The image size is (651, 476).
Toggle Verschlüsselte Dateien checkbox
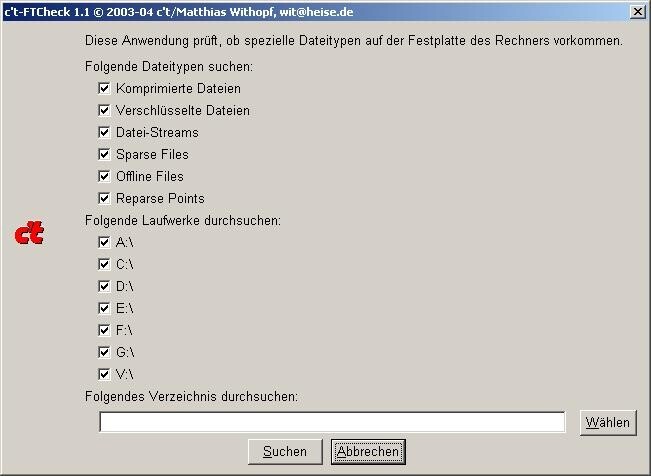pos(104,110)
